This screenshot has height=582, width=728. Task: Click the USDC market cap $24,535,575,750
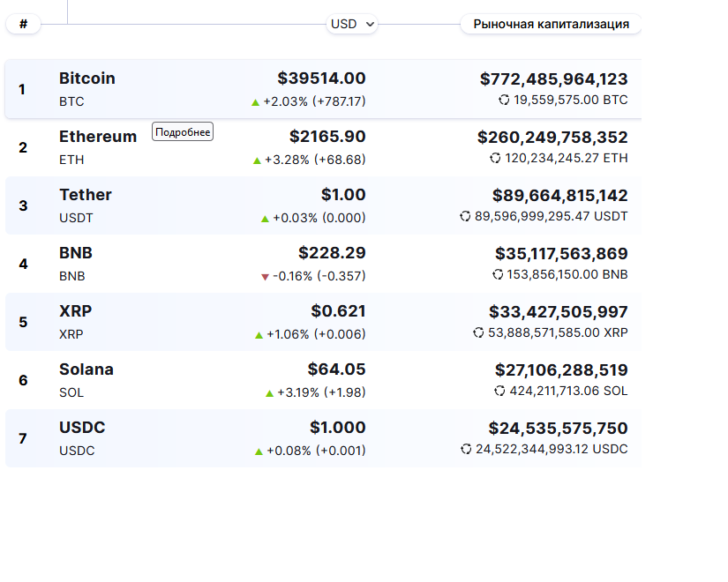coord(558,429)
